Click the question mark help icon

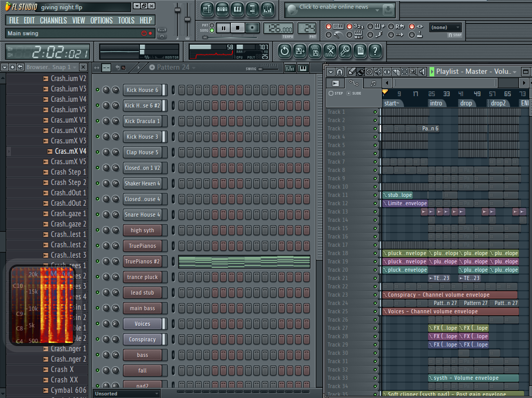[375, 51]
